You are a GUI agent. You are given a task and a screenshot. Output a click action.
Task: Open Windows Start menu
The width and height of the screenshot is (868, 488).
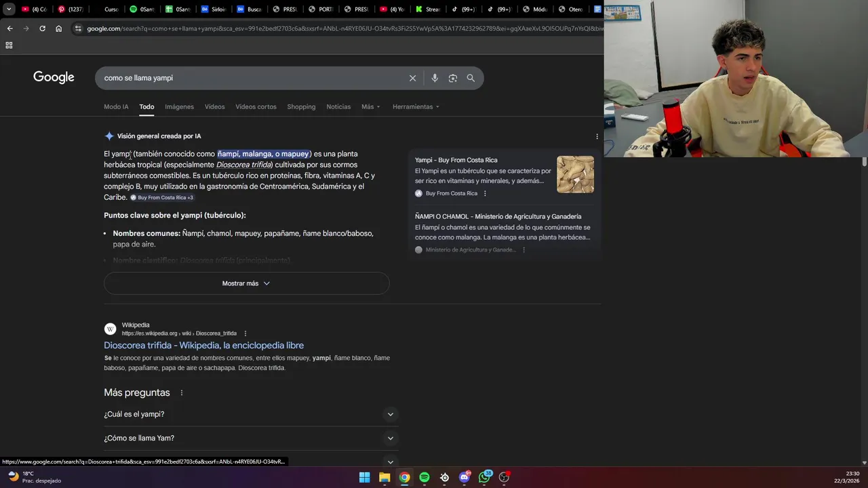pos(364,477)
